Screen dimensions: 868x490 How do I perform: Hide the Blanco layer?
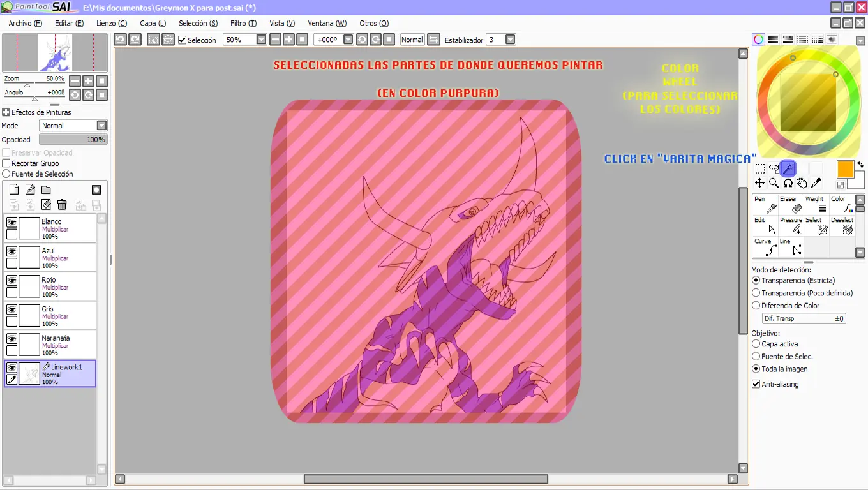tap(11, 223)
